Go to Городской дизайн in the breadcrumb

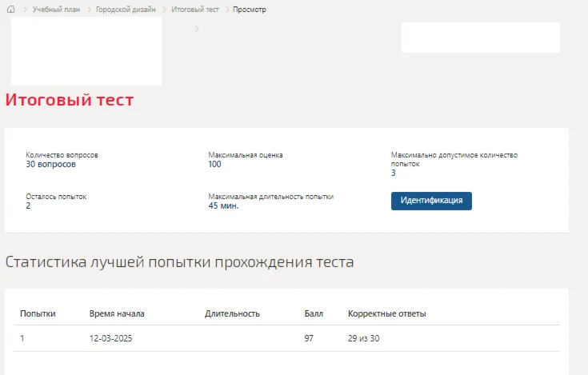(126, 10)
